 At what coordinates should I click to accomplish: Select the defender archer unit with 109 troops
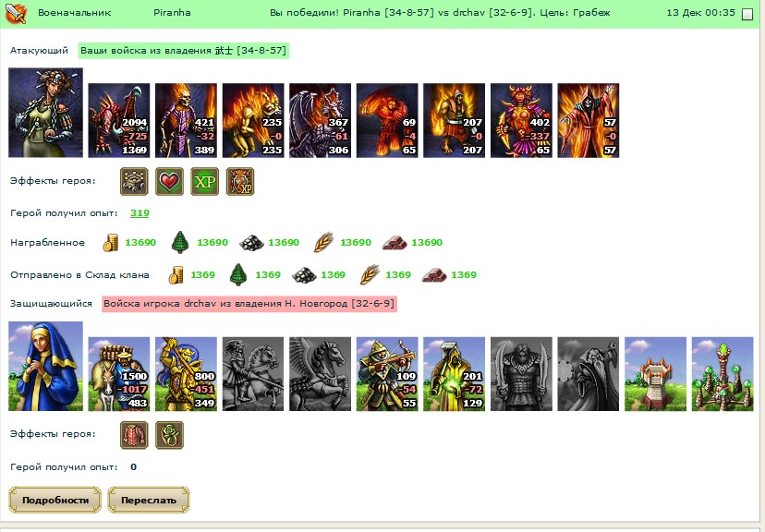coord(387,373)
